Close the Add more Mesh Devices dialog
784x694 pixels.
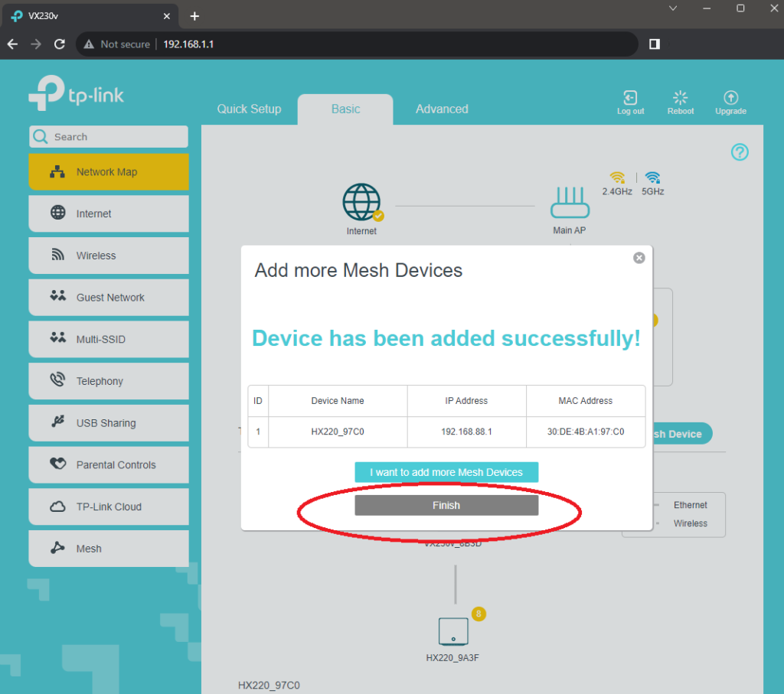pyautogui.click(x=639, y=258)
